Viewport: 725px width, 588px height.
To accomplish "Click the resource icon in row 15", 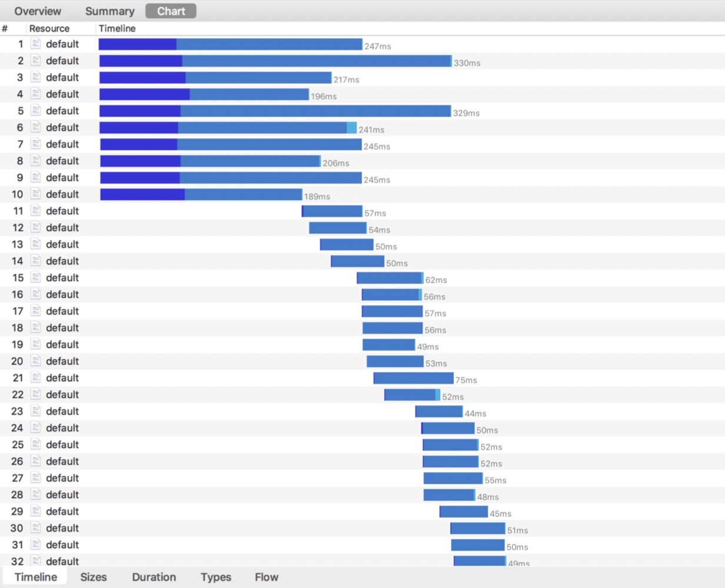I will (x=36, y=277).
